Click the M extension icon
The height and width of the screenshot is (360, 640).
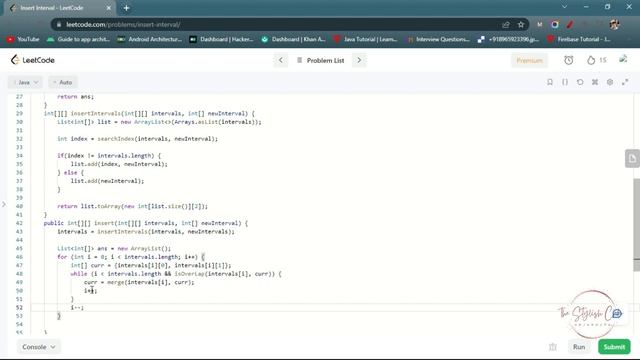(540, 24)
